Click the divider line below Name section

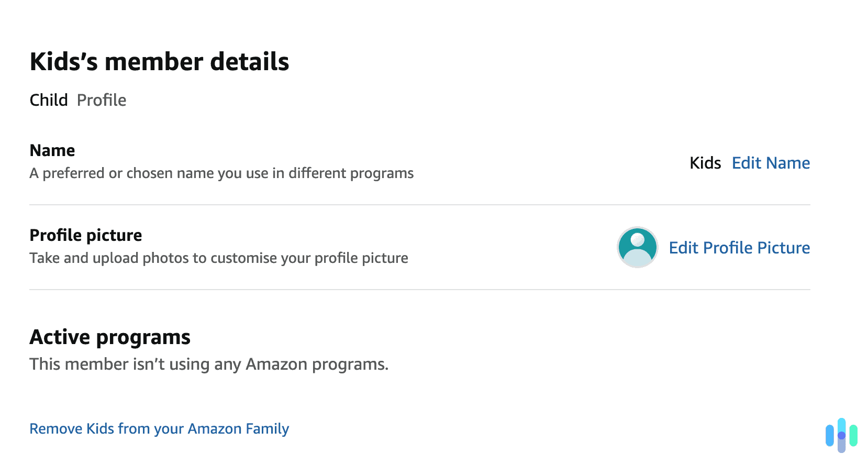(419, 205)
